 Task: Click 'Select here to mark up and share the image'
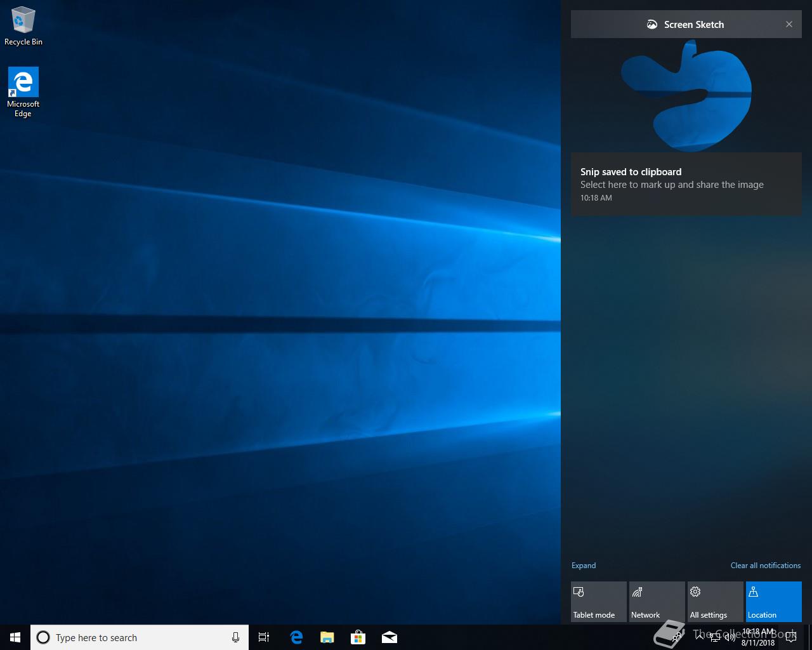(x=672, y=185)
